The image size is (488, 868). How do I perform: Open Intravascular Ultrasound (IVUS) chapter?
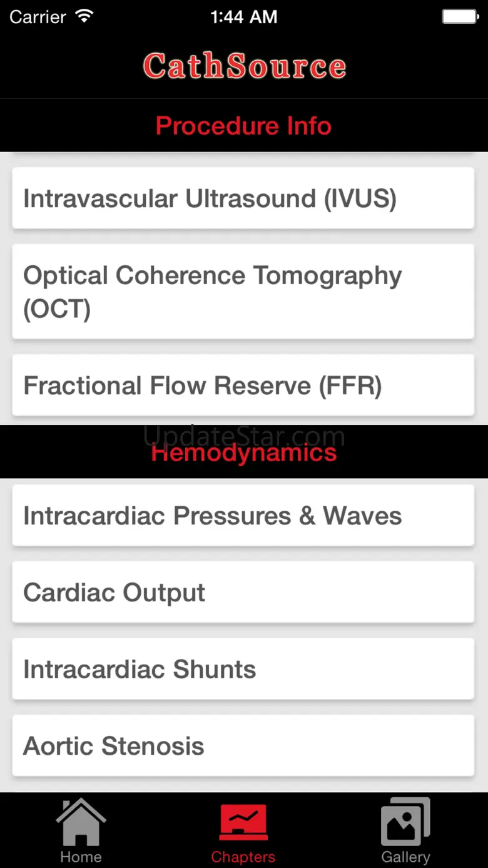pos(243,198)
